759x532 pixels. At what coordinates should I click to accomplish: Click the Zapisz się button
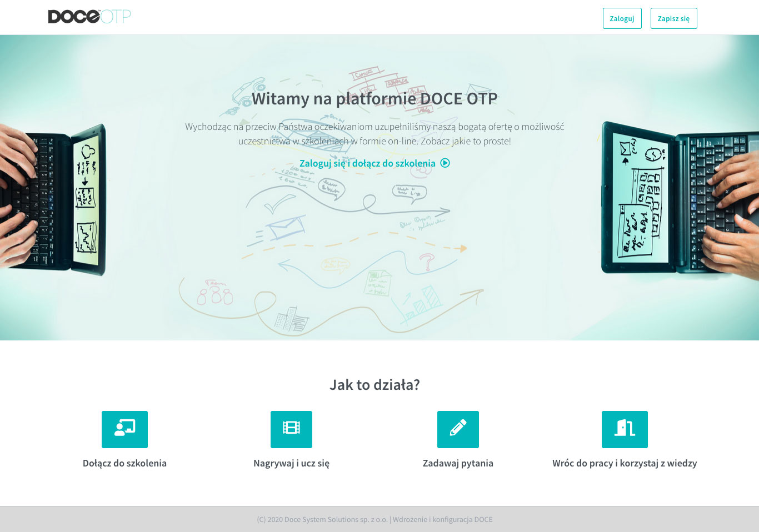click(673, 18)
